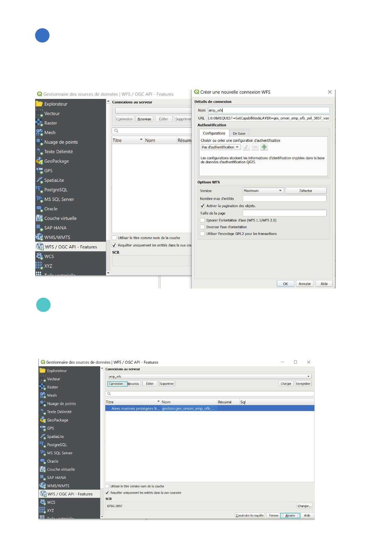Disable Activer la pagination des objets checkbox
392x550 pixels.
pyautogui.click(x=203, y=206)
